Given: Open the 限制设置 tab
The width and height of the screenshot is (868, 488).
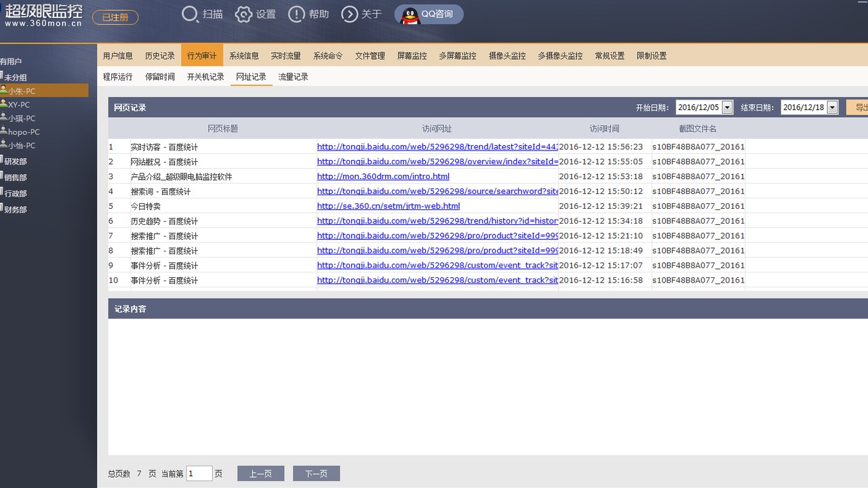Looking at the screenshot, I should [652, 56].
